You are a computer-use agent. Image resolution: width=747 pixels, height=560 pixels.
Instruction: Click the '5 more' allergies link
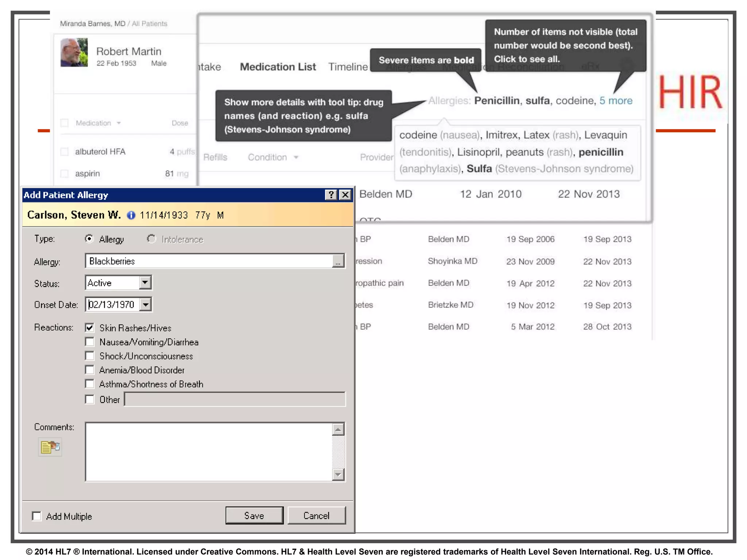[616, 101]
